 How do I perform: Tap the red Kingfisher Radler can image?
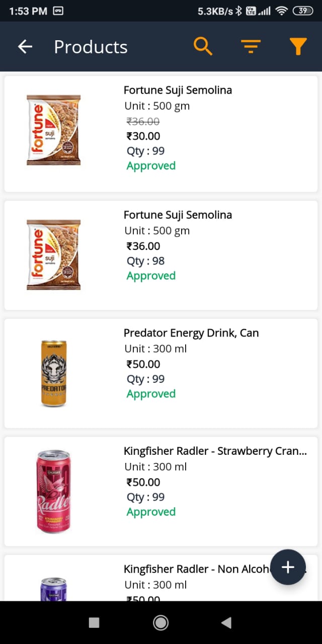54,491
